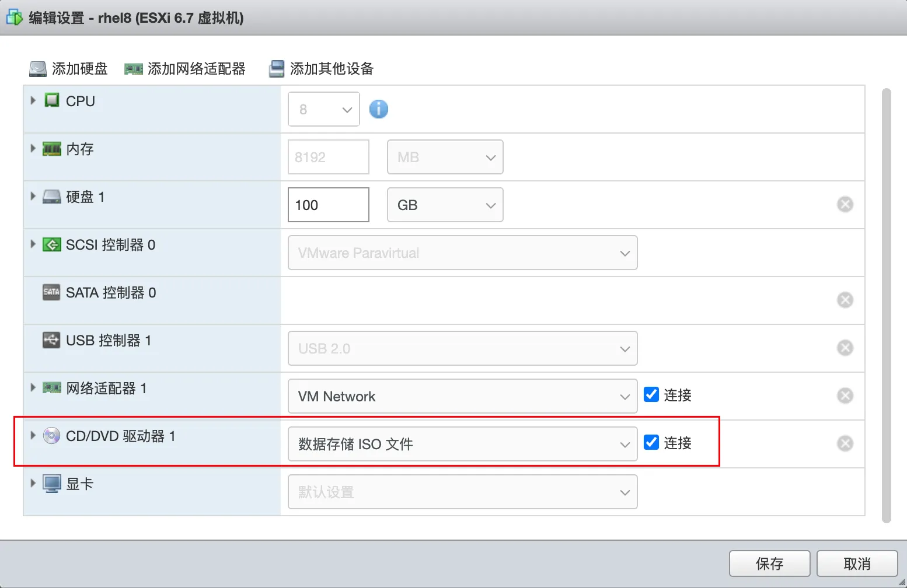Click the 内存 memory module icon
This screenshot has height=588, width=907.
click(x=52, y=149)
